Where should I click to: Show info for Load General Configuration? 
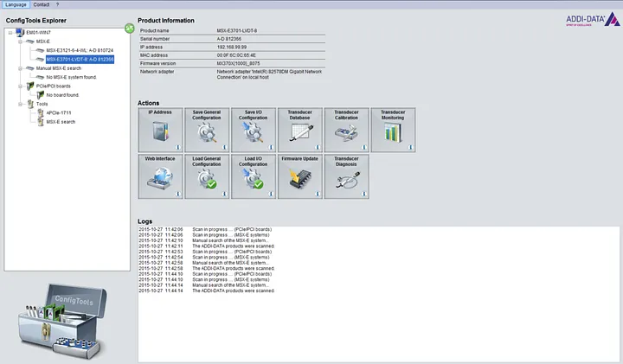[x=224, y=194]
